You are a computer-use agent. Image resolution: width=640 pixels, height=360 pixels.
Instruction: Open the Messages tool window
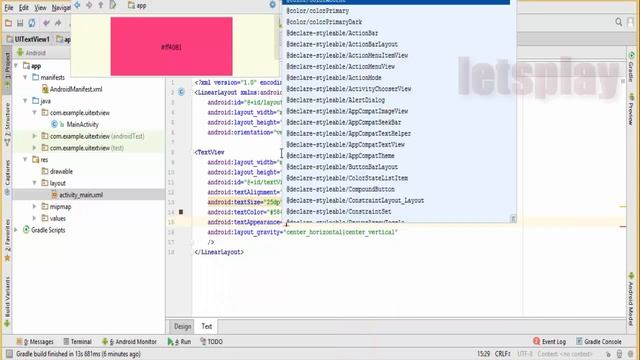click(x=35, y=342)
